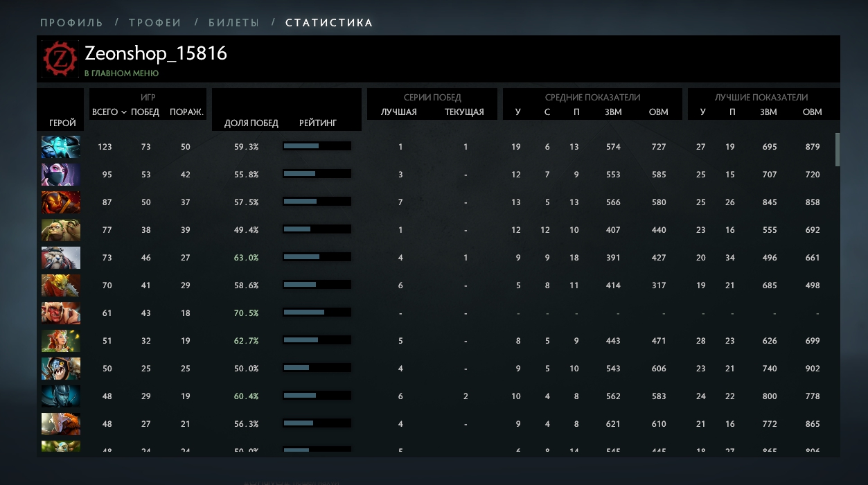
Task: Choose hero portrait in the 77-games row
Action: click(61, 230)
